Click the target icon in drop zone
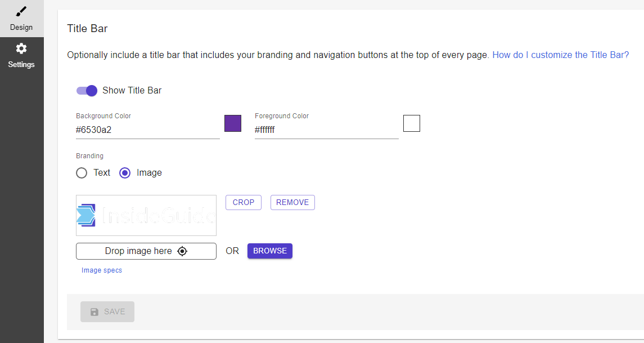 (182, 251)
